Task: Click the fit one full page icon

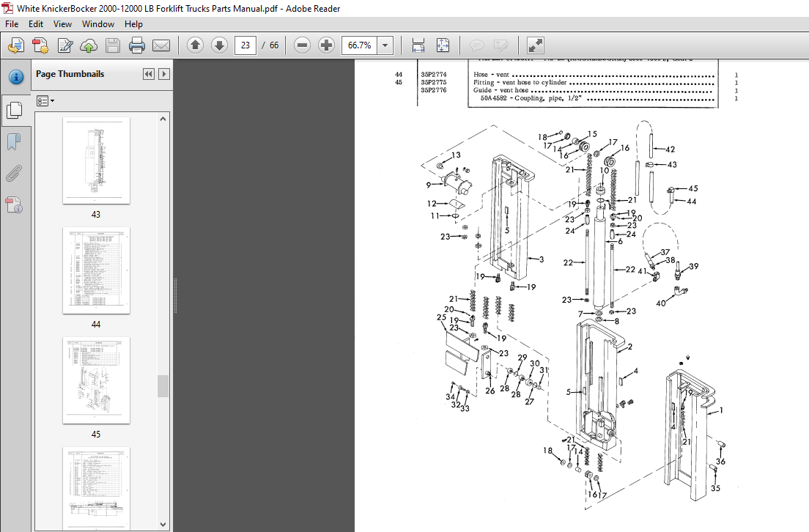Action: [443, 45]
